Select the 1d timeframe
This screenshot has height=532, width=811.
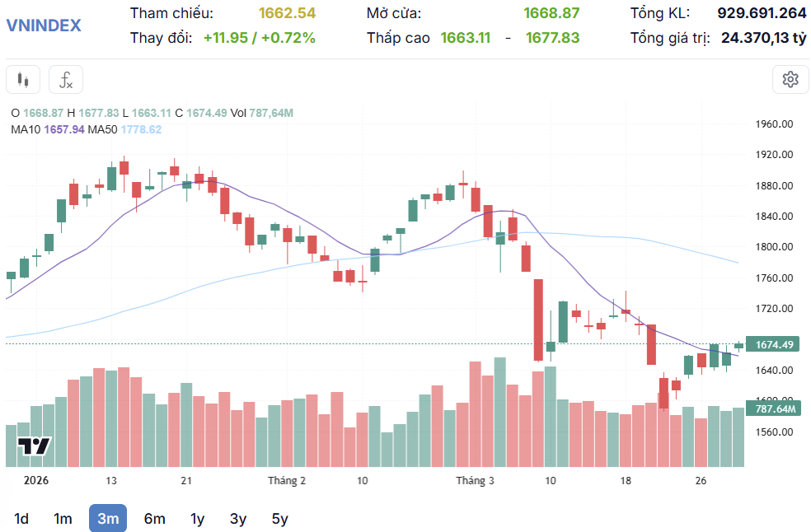coord(21,519)
